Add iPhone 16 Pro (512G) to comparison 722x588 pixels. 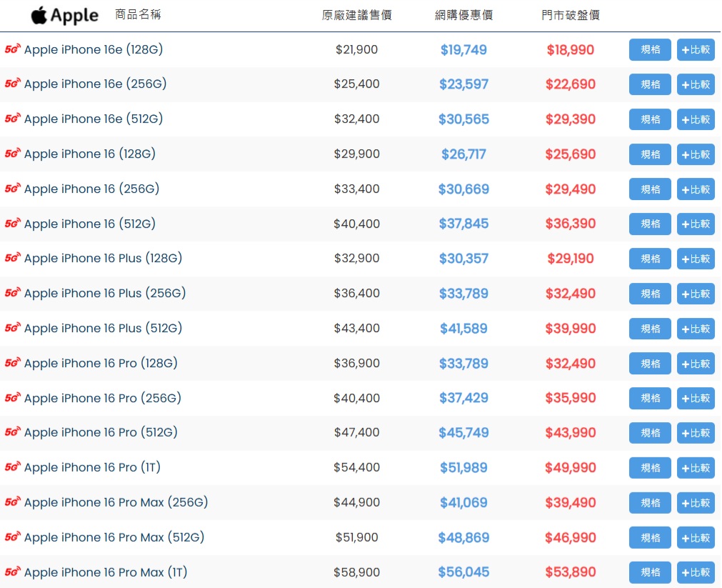pos(696,433)
